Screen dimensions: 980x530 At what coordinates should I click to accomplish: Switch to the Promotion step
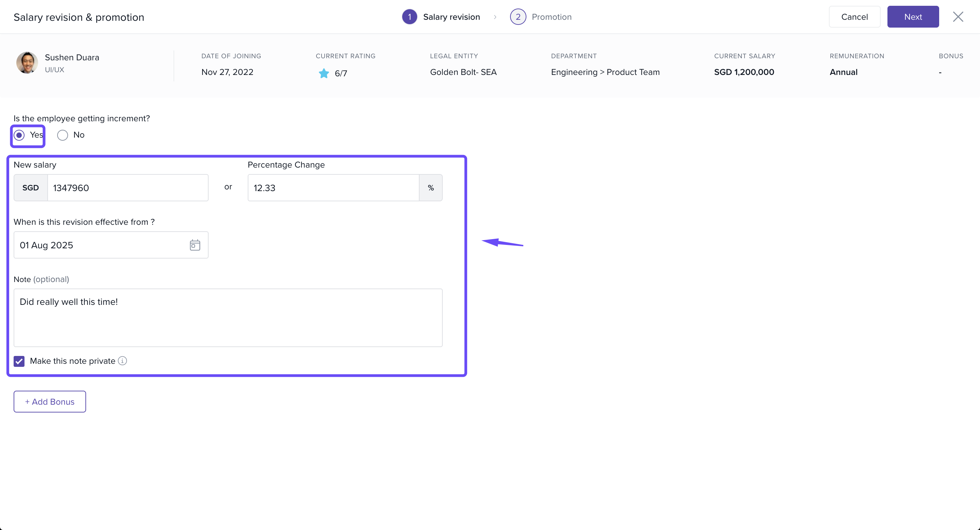pos(551,17)
